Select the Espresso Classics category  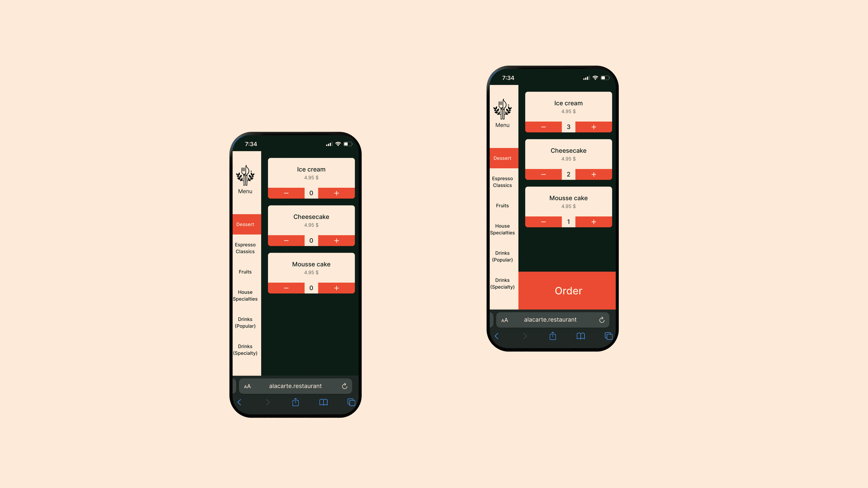point(245,247)
